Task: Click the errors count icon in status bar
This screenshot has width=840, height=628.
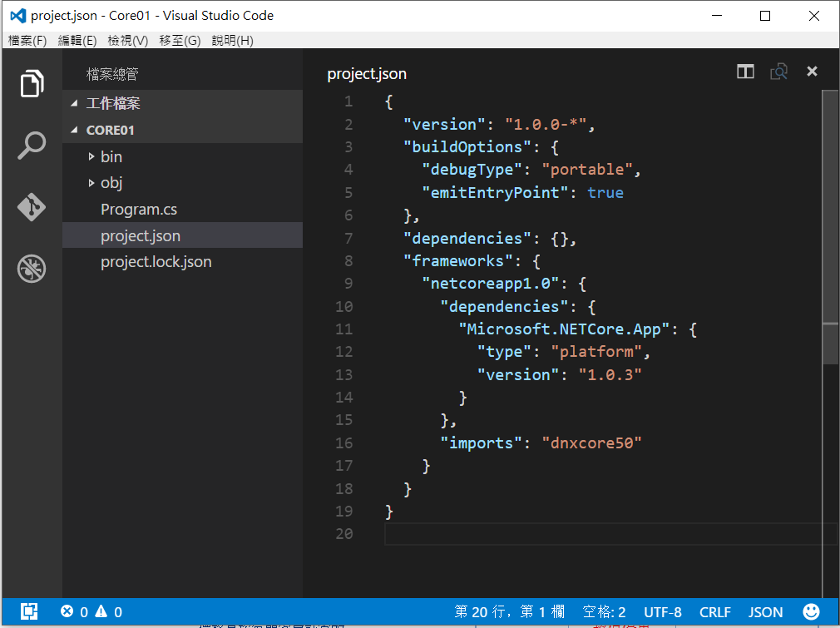Action: (x=67, y=611)
